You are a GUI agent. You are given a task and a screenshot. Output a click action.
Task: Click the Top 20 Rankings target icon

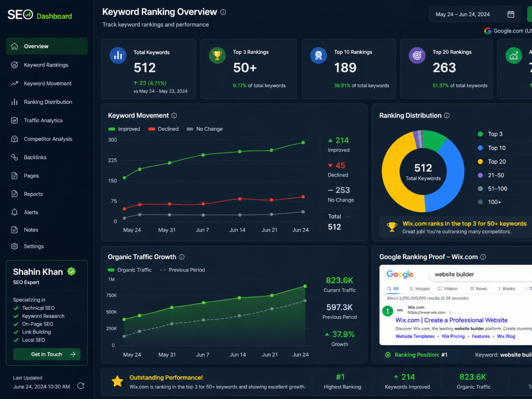(417, 55)
